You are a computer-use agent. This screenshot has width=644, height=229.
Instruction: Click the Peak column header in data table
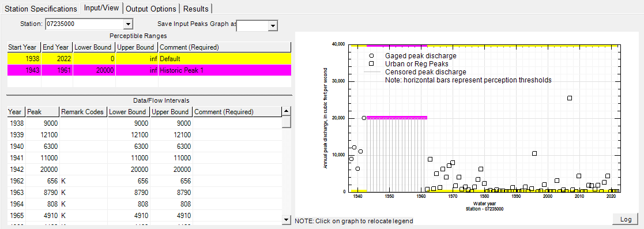pos(42,112)
